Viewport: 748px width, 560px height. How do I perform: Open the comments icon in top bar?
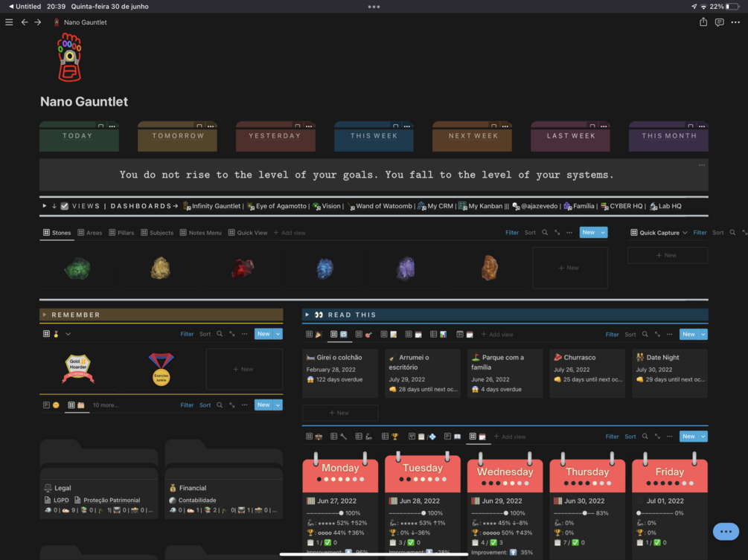coord(720,22)
